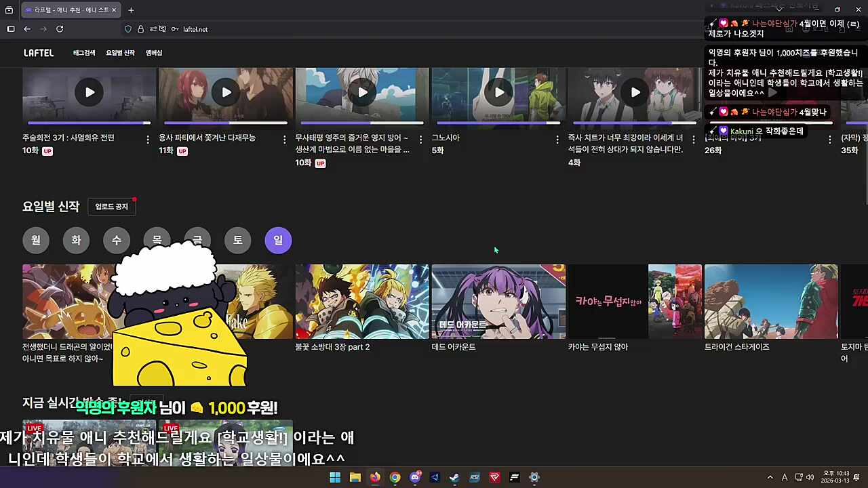Open the 데드 어카운트 thumbnail
This screenshot has height=488, width=868.
[498, 301]
